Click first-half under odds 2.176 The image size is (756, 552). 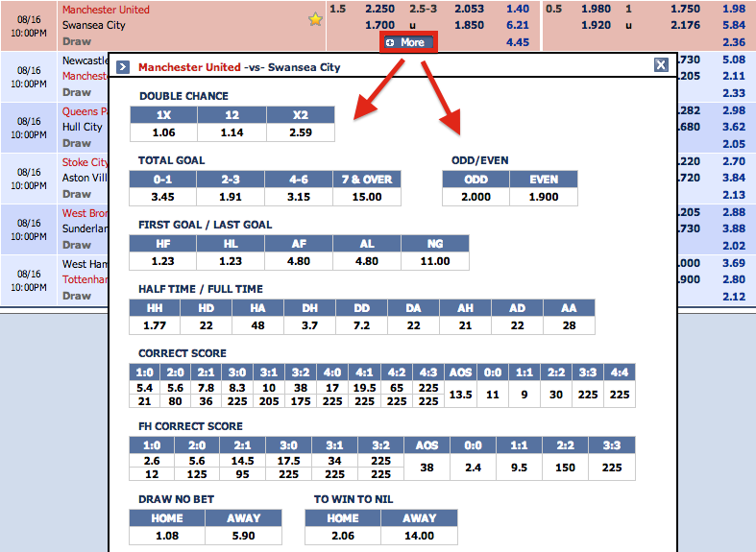[x=685, y=25]
